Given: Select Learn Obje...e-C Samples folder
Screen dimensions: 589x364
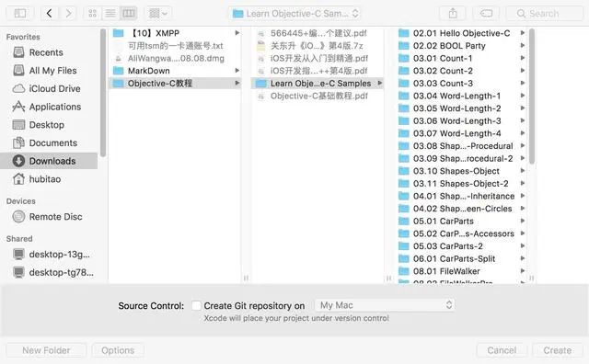Looking at the screenshot, I should tap(318, 83).
